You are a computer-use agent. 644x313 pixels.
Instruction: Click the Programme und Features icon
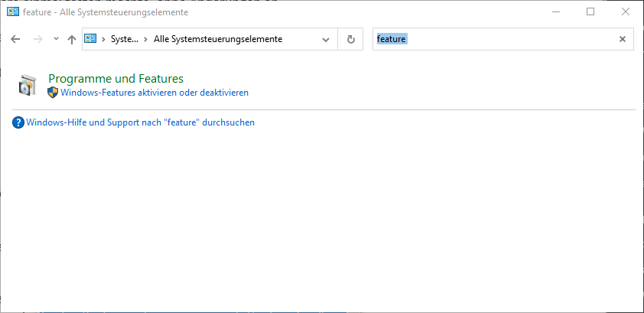click(27, 85)
